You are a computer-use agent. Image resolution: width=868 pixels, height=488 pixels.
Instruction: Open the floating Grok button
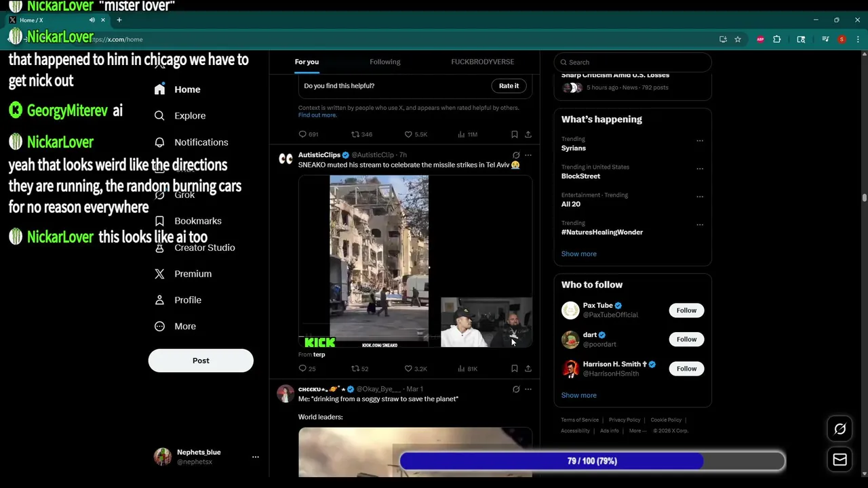[x=840, y=429]
